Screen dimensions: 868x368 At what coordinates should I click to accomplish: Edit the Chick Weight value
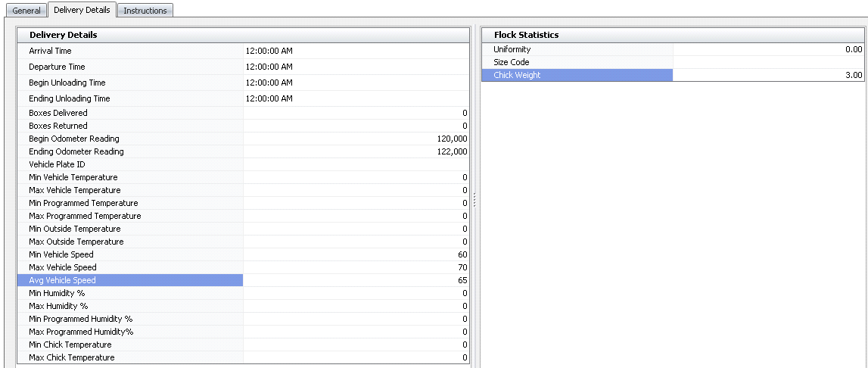(x=767, y=75)
